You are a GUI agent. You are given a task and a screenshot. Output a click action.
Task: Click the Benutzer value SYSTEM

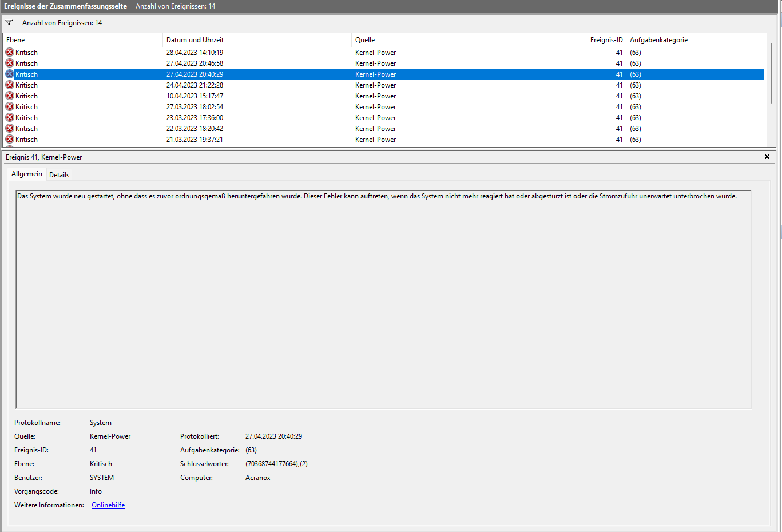tap(102, 478)
